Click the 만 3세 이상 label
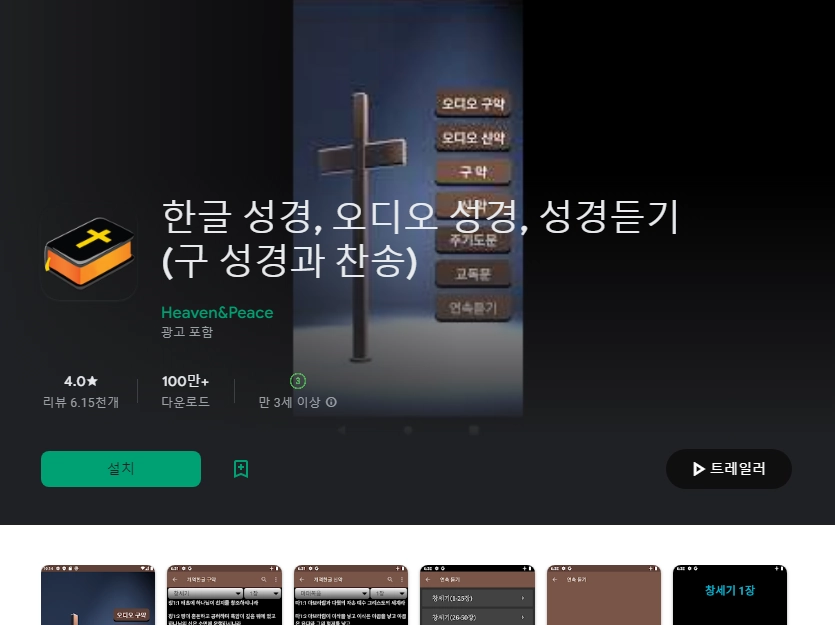835x625 pixels. (289, 402)
